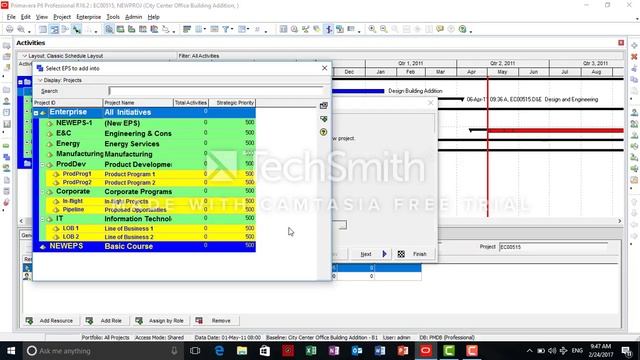Open the Edit menu

(x=26, y=17)
